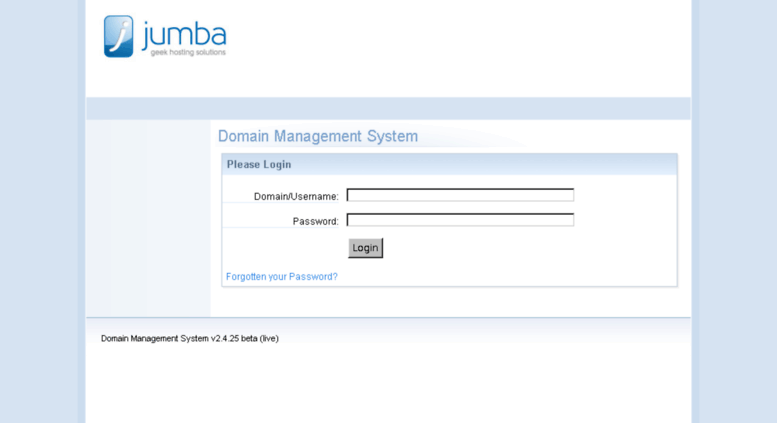Click the "(live)" text in the footer
Viewport: 777px width, 423px height.
269,339
